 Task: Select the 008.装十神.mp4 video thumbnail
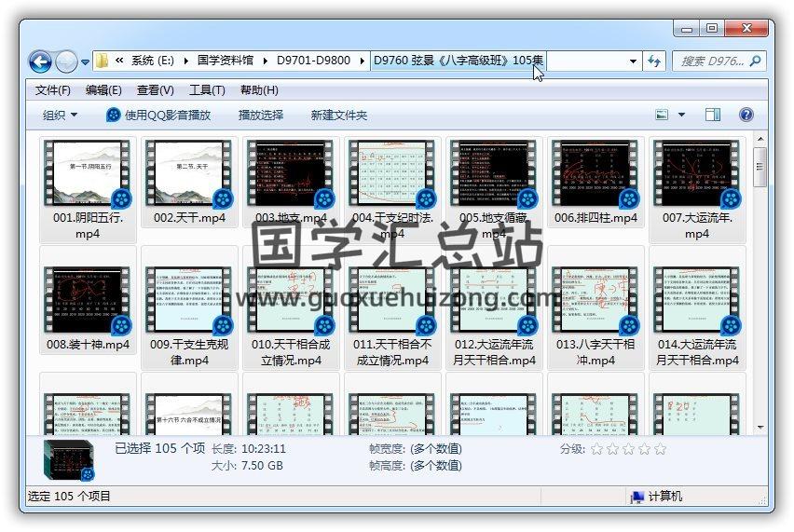[x=88, y=300]
